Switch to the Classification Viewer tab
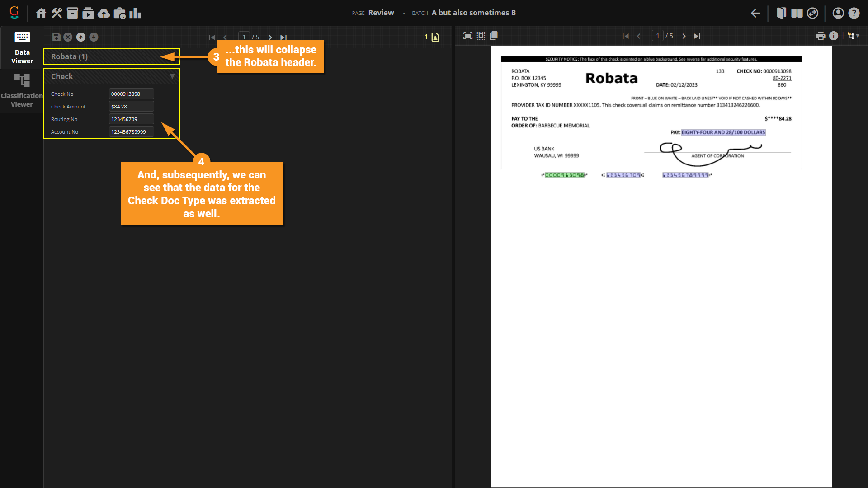This screenshot has width=868, height=488. [22, 91]
